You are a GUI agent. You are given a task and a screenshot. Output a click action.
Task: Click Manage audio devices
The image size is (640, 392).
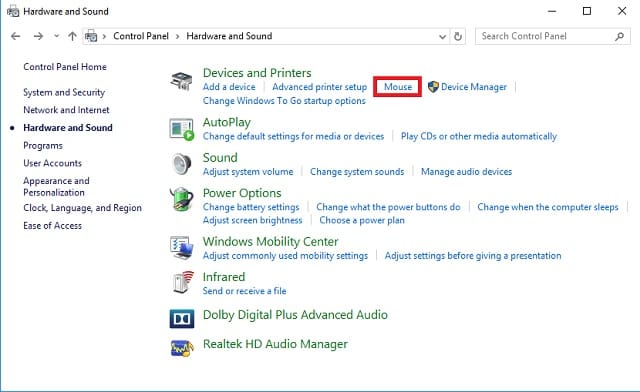467,172
